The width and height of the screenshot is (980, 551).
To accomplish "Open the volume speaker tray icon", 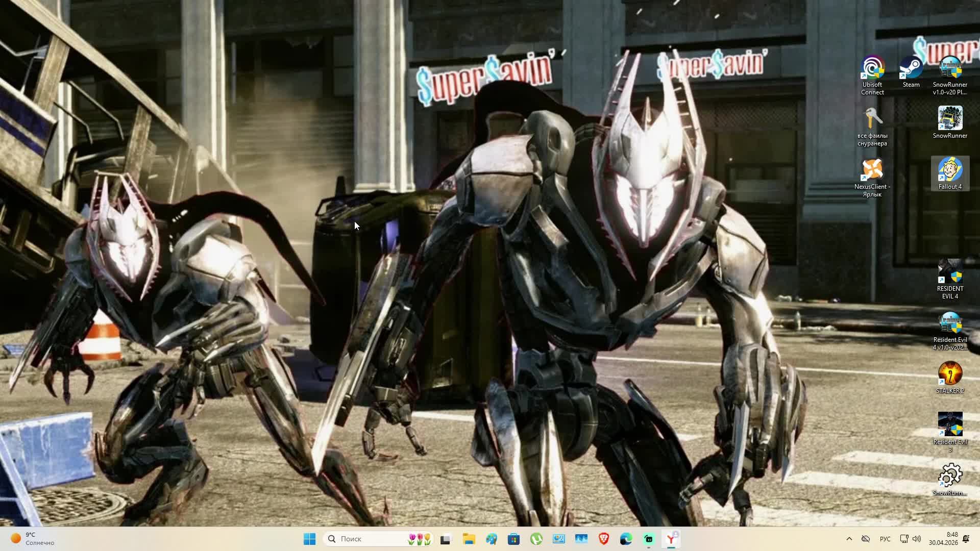I will tap(917, 539).
